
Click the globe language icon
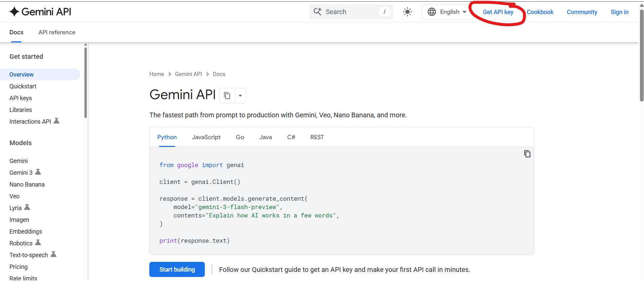coord(432,12)
